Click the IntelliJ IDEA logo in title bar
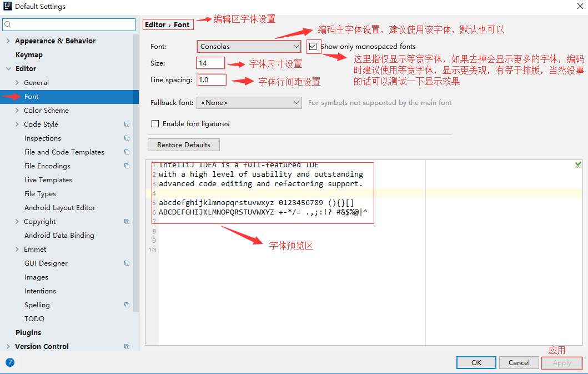588x374 pixels. [8, 6]
